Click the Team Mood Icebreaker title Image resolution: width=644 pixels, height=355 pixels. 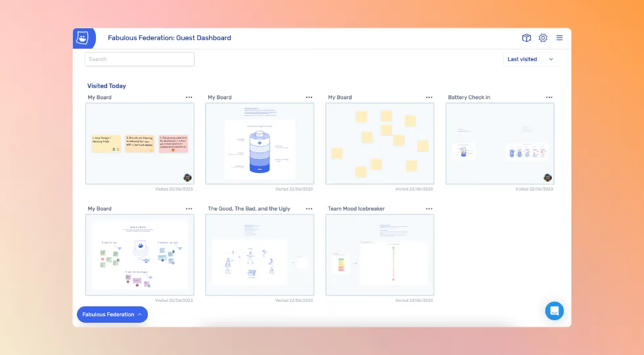pos(356,209)
